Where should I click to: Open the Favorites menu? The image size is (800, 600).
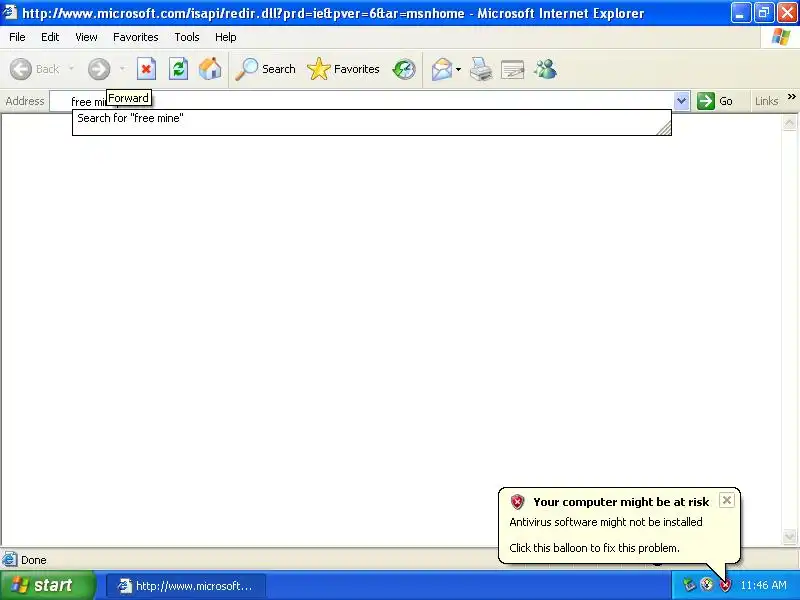[x=136, y=37]
